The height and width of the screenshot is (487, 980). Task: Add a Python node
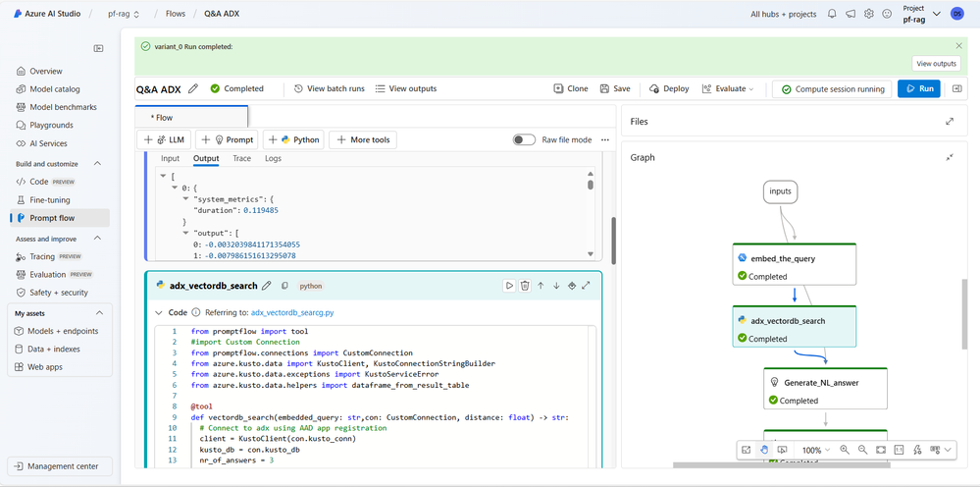(293, 140)
